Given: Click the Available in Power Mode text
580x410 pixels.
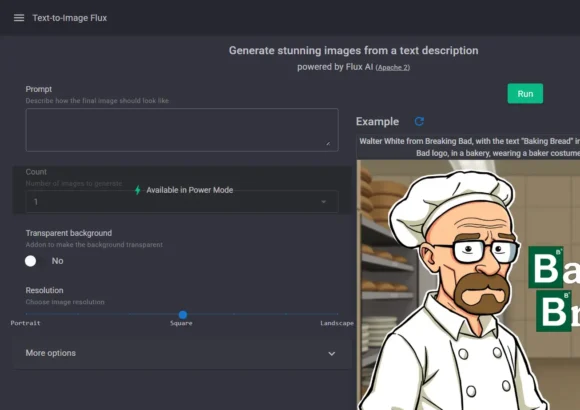Looking at the screenshot, I should (190, 190).
